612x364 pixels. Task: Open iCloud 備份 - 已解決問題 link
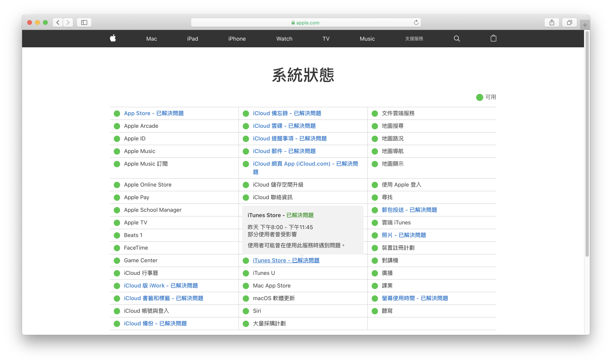tap(155, 323)
